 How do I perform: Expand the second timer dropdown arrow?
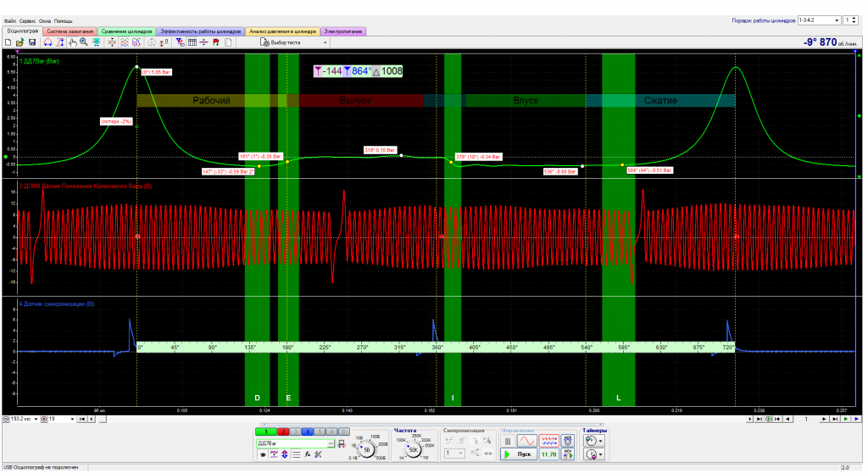tap(600, 454)
